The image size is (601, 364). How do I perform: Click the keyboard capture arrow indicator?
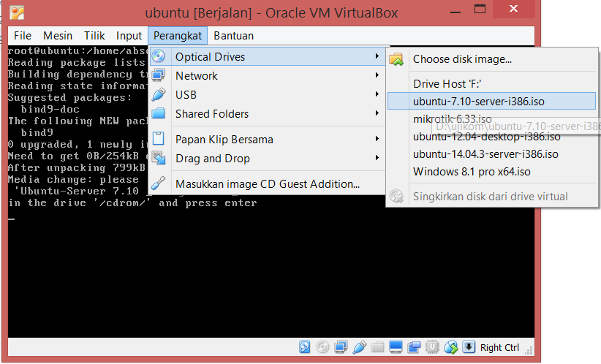pos(469,346)
